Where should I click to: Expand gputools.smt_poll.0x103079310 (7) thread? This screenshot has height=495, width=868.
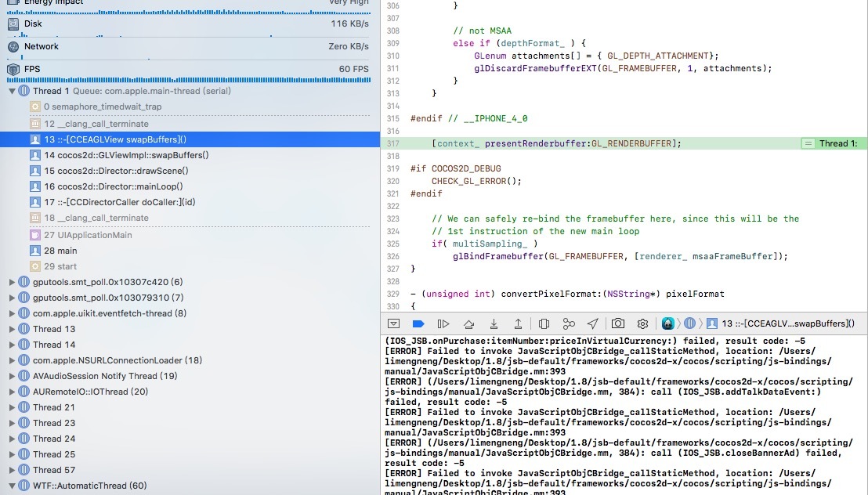(x=12, y=298)
